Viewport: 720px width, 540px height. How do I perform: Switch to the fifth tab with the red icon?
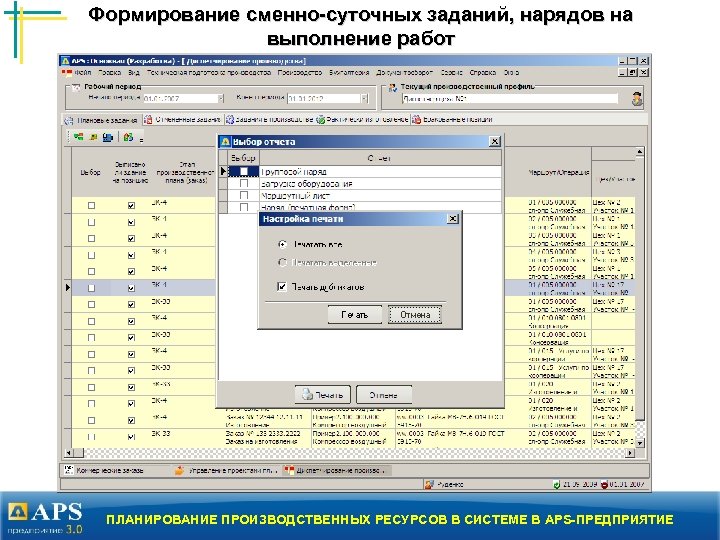coord(453,119)
